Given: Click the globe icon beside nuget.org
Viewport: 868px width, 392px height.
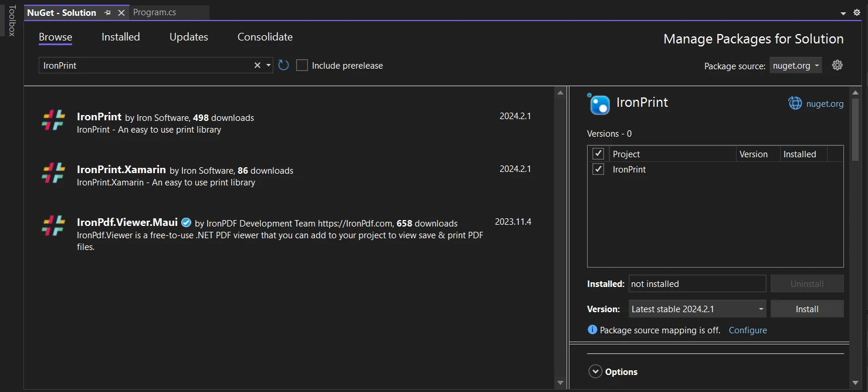Looking at the screenshot, I should (x=795, y=103).
